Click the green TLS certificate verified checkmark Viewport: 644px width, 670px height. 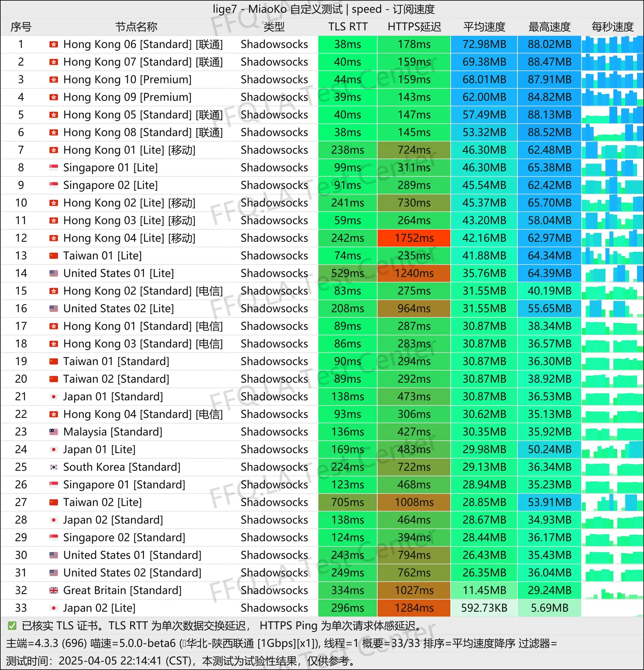12,626
